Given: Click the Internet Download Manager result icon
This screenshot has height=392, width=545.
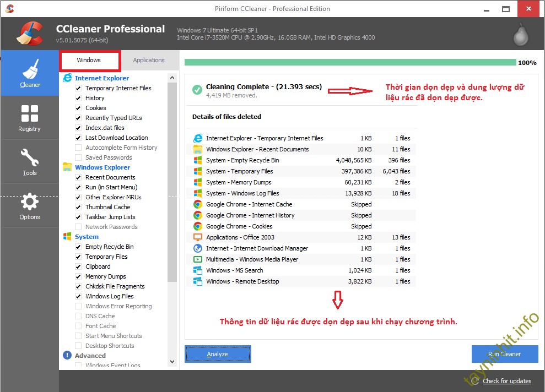Looking at the screenshot, I should [x=197, y=248].
